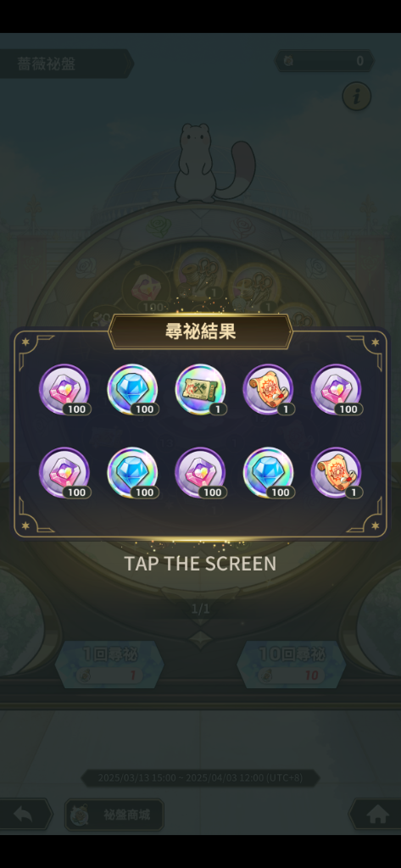Tap first pink gem reward in top row
The image size is (401, 868).
coord(64,389)
